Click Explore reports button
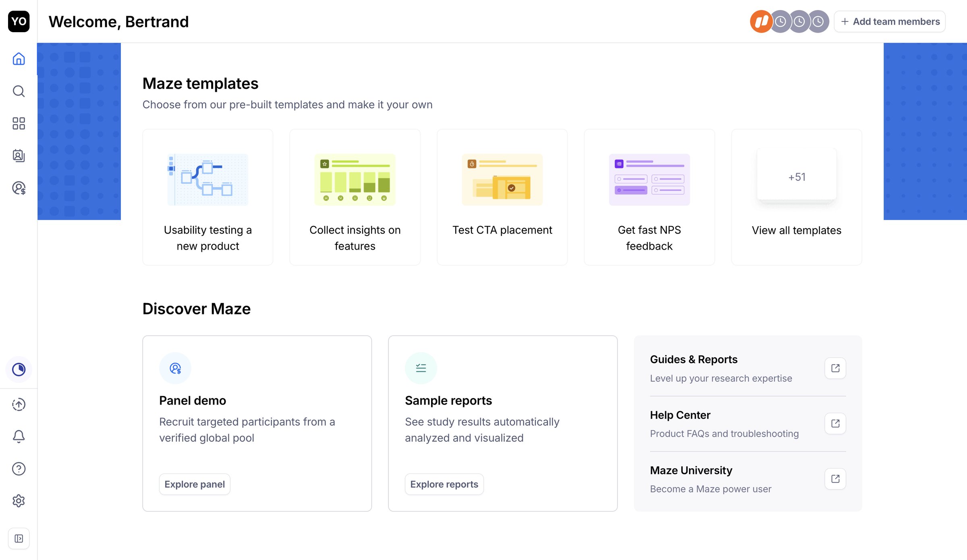Screen dimensions: 967x560 pyautogui.click(x=444, y=484)
